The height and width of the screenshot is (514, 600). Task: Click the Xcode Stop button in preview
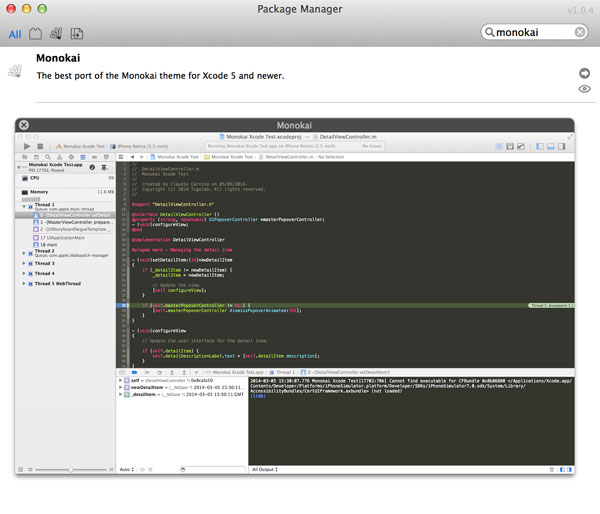click(40, 146)
